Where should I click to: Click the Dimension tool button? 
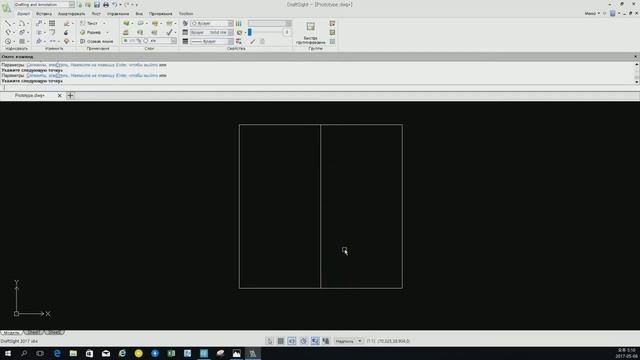tap(91, 32)
